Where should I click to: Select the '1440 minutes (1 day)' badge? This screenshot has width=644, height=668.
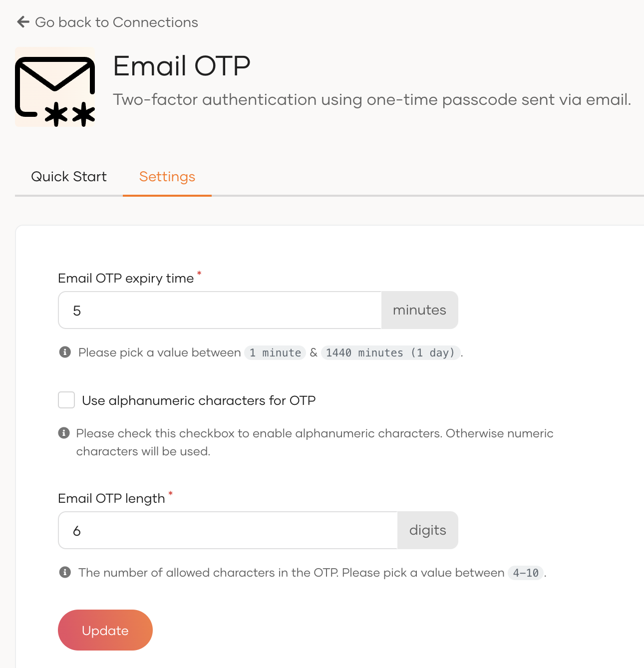(x=391, y=353)
